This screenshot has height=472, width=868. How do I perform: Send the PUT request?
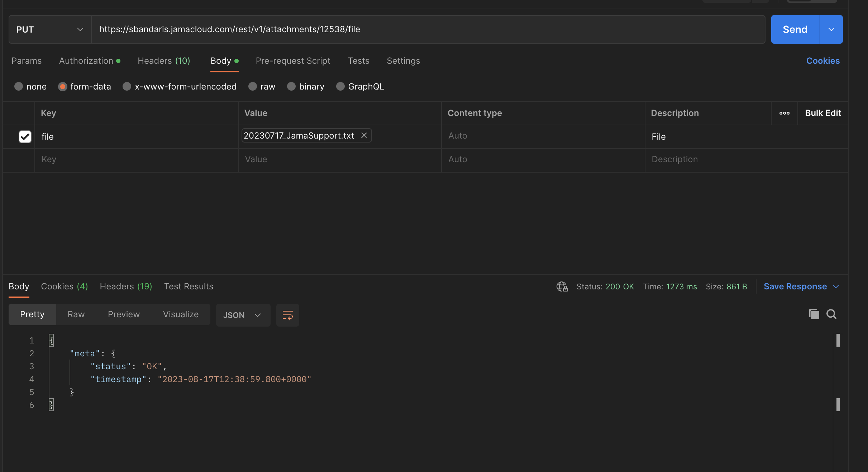tap(795, 29)
